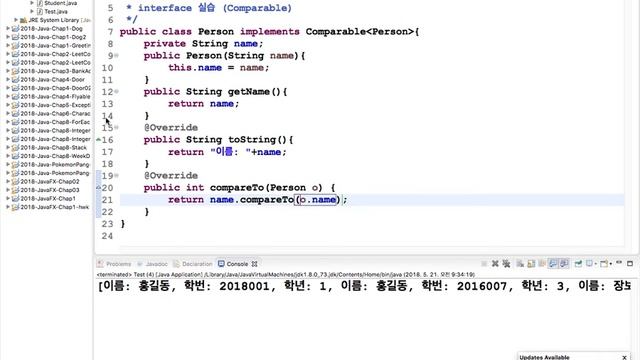The height and width of the screenshot is (360, 640).
Task: Click the Display Selected Console icon
Action: click(589, 264)
